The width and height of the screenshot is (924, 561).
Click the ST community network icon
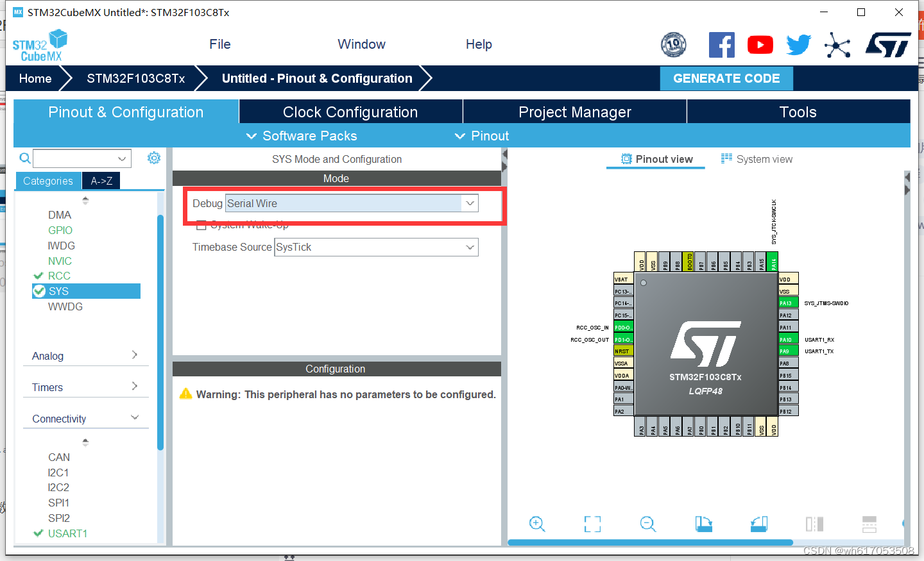pyautogui.click(x=837, y=45)
